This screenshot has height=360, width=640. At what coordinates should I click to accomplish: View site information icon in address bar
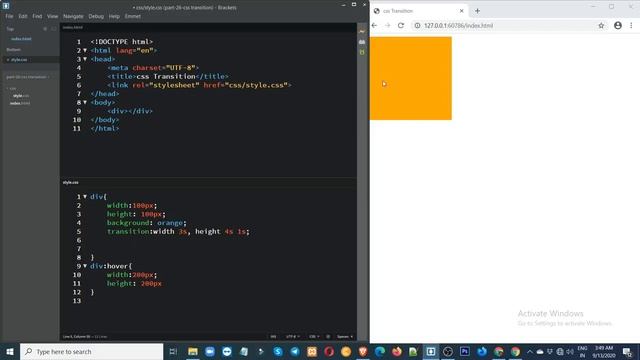click(417, 25)
